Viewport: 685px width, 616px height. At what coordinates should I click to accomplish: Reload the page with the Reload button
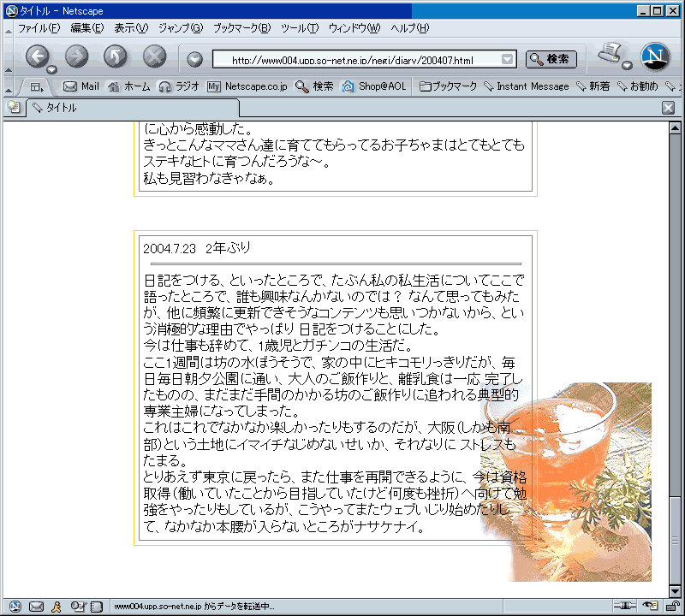116,56
